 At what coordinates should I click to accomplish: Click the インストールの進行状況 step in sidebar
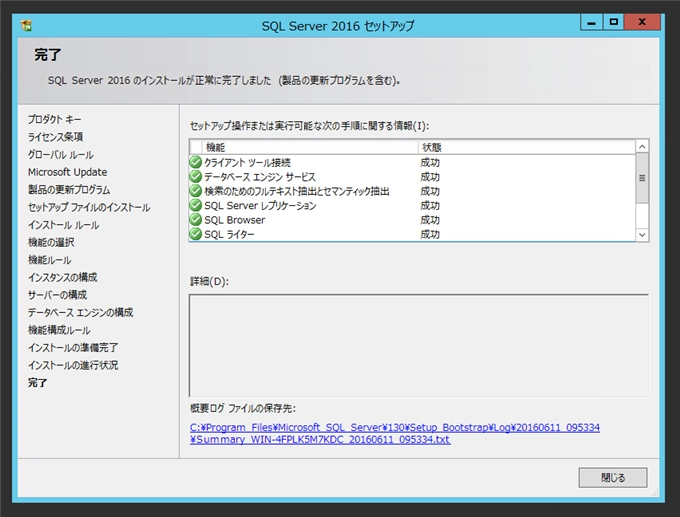coord(73,365)
